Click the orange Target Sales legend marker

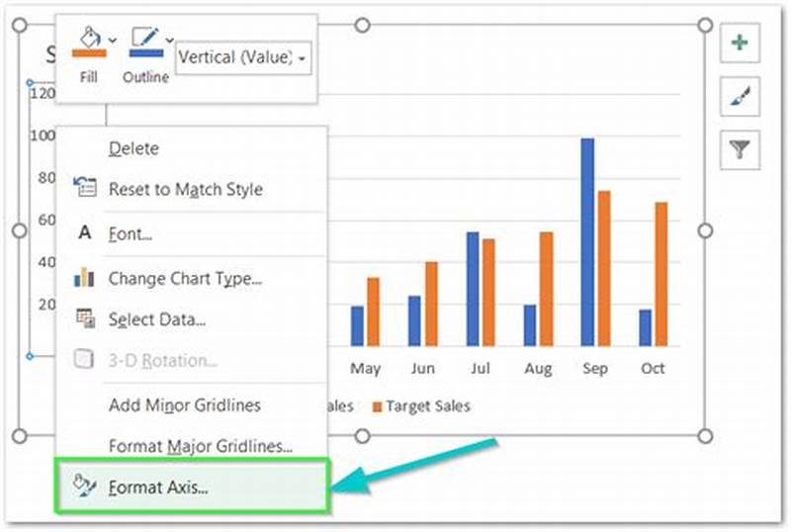tap(377, 406)
